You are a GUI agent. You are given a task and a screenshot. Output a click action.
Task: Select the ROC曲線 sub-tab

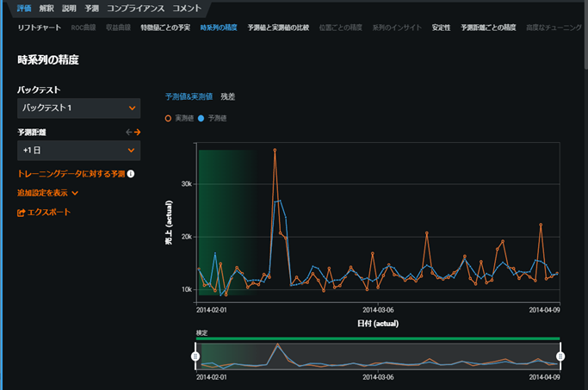(84, 28)
